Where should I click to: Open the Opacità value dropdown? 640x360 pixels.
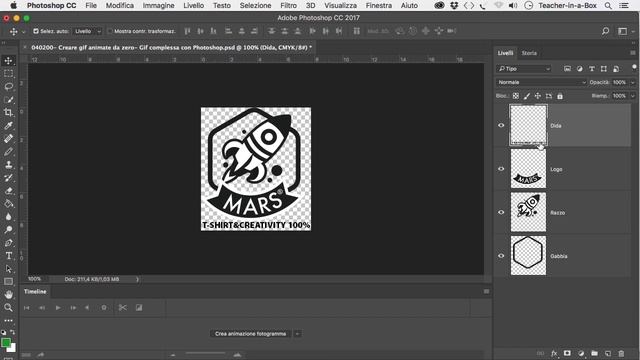pos(633,82)
